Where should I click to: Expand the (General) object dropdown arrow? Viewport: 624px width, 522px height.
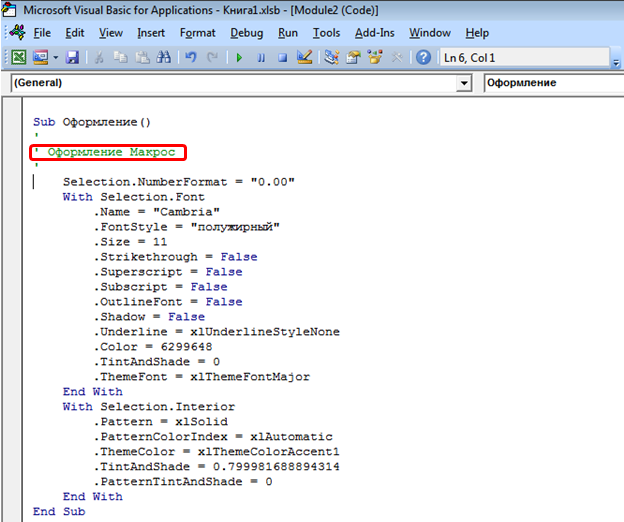[x=464, y=84]
